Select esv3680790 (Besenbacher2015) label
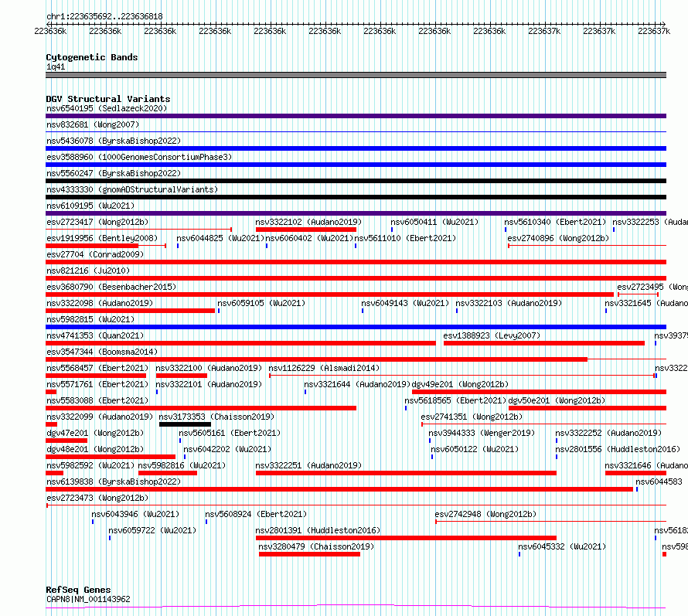This screenshot has height=616, width=688. pyautogui.click(x=111, y=287)
